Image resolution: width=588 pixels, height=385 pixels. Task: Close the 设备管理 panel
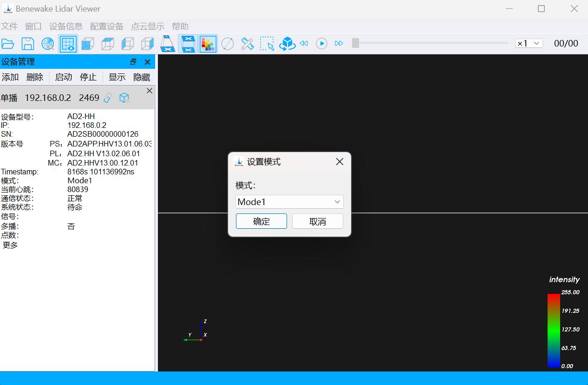(x=147, y=62)
